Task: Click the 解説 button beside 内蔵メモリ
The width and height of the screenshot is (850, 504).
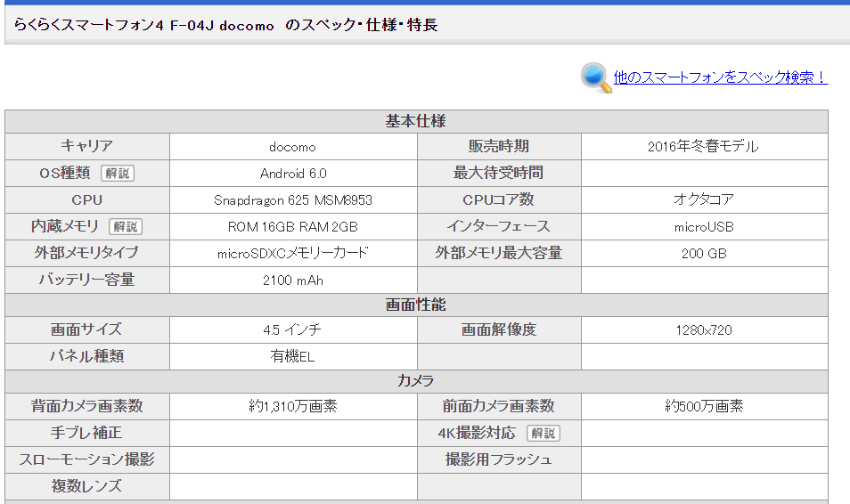Action: (x=126, y=226)
